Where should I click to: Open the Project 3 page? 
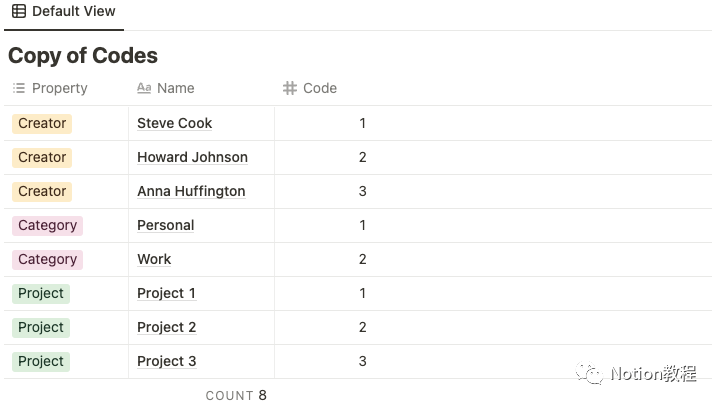(x=166, y=361)
